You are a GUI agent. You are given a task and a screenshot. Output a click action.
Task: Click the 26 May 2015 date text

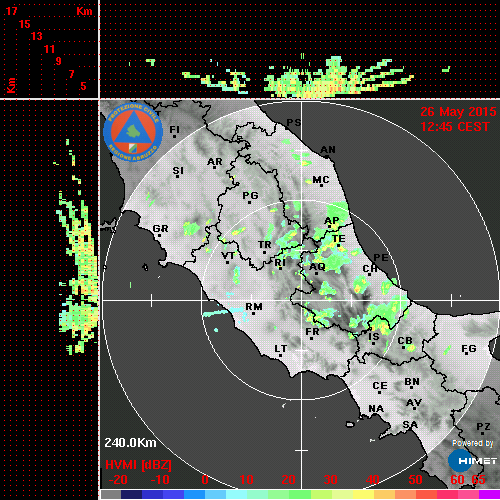click(458, 112)
